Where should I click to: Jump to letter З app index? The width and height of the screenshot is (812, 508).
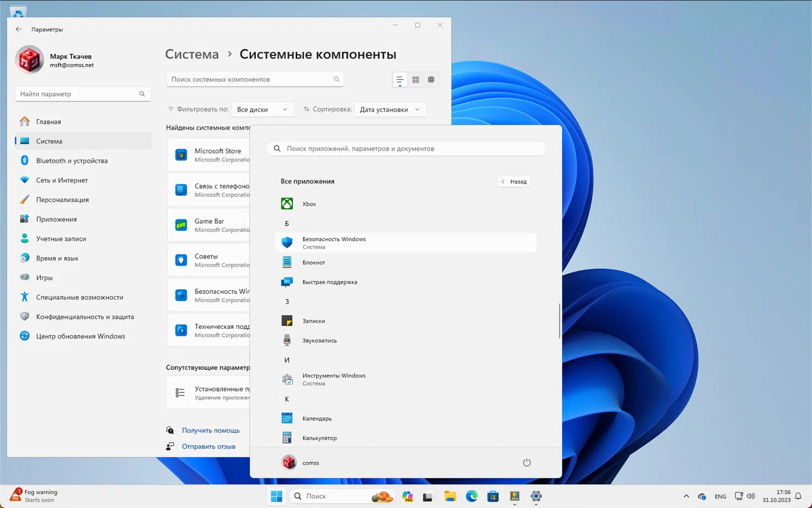click(x=287, y=302)
